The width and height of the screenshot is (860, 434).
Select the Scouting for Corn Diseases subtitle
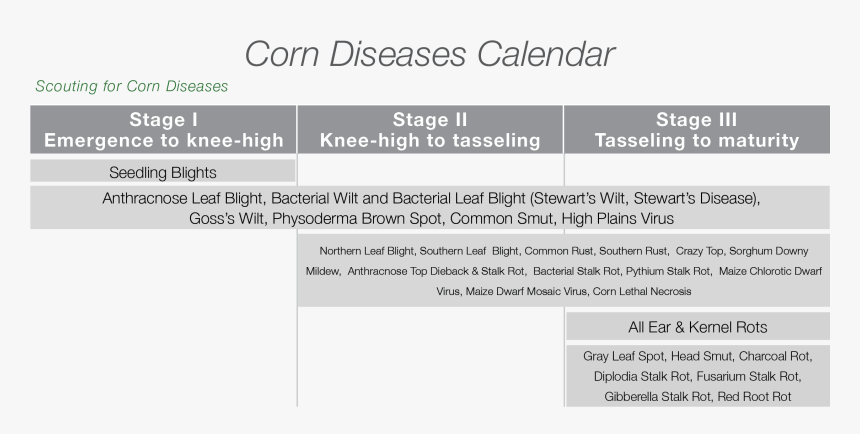[x=132, y=86]
